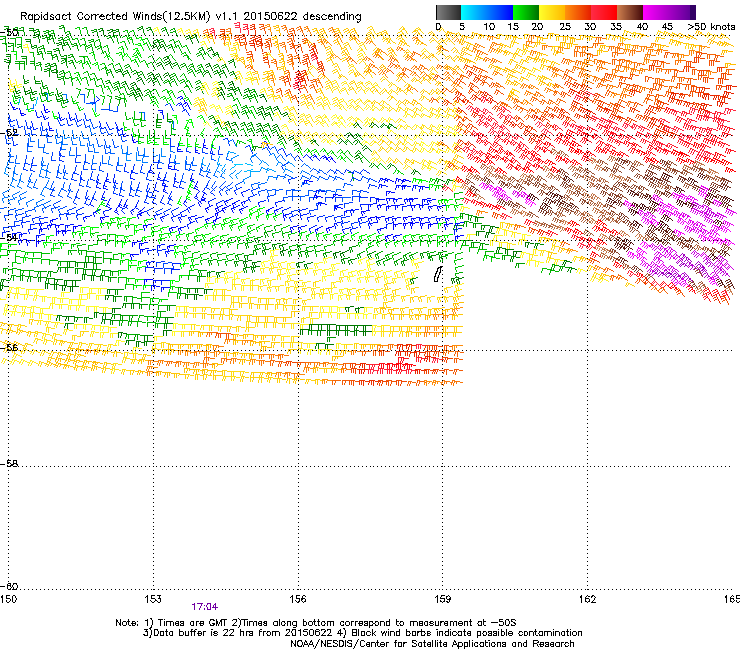The width and height of the screenshot is (740, 650).
Task: Click latitude label '-56' on left axis
Action: coord(9,347)
